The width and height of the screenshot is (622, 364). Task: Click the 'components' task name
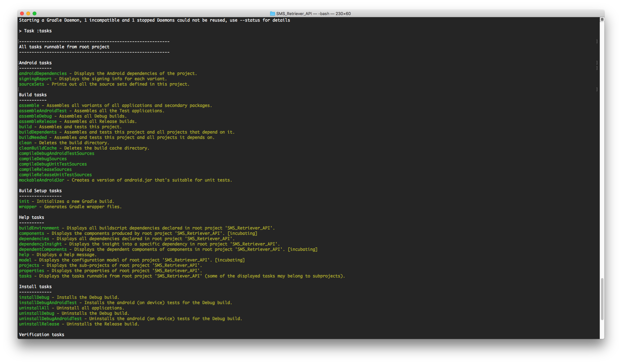coord(32,233)
